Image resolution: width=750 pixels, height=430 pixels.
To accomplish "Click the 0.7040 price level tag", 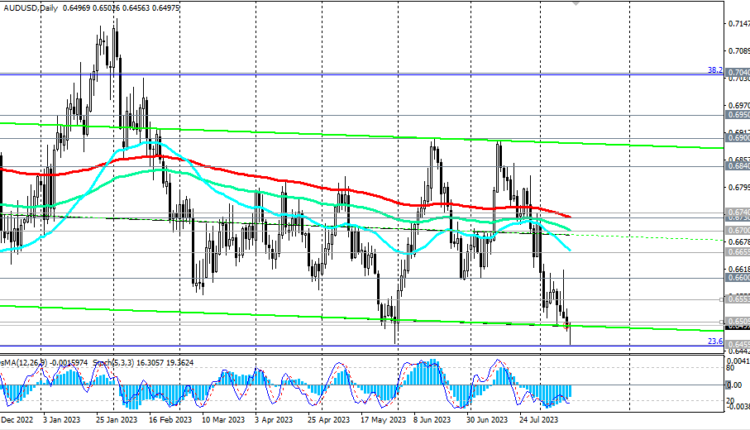I will (739, 73).
